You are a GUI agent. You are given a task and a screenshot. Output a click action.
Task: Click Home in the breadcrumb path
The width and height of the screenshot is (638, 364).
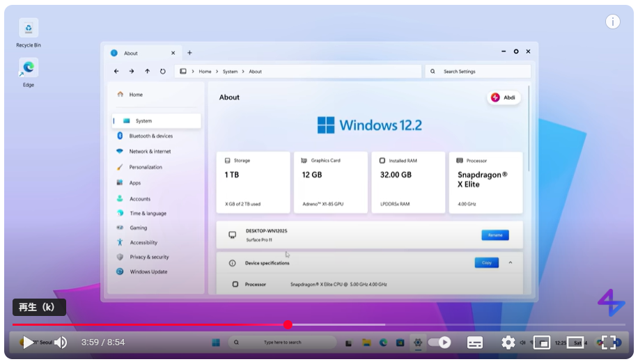point(205,72)
